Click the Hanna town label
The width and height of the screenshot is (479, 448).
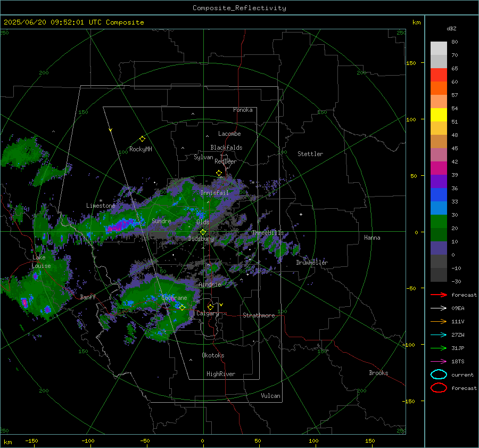(x=372, y=238)
